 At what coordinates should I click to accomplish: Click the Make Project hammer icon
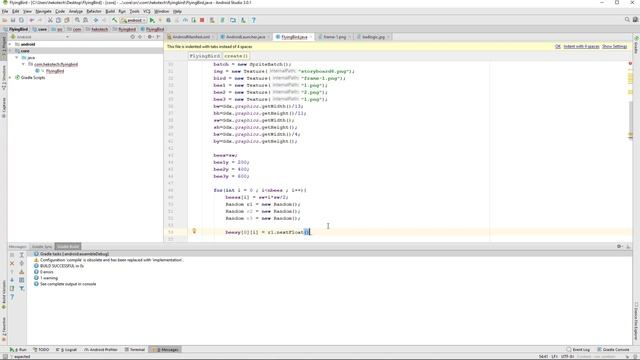point(114,20)
